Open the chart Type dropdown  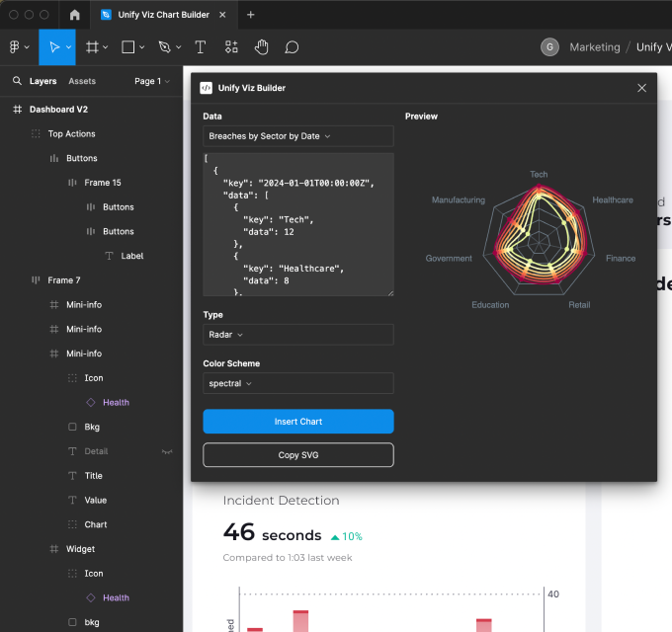click(297, 335)
